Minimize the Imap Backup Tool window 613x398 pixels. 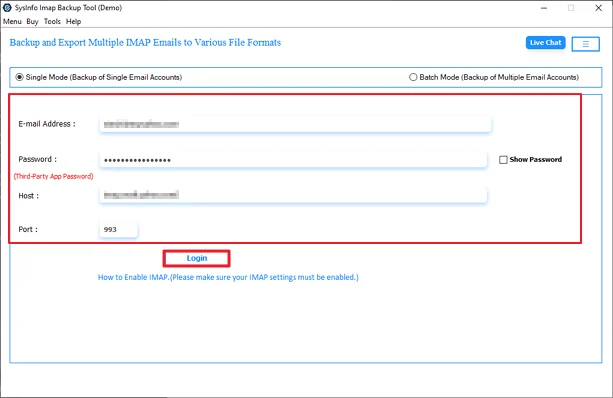click(544, 8)
